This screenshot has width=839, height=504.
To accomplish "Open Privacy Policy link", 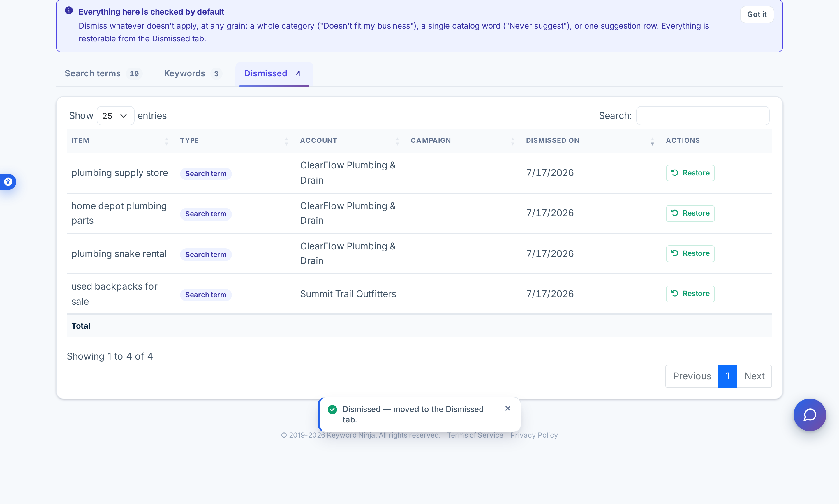I will (534, 435).
